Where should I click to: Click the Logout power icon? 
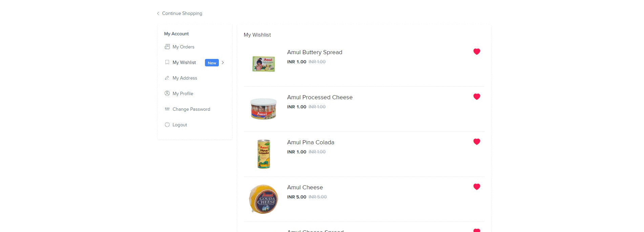[167, 125]
